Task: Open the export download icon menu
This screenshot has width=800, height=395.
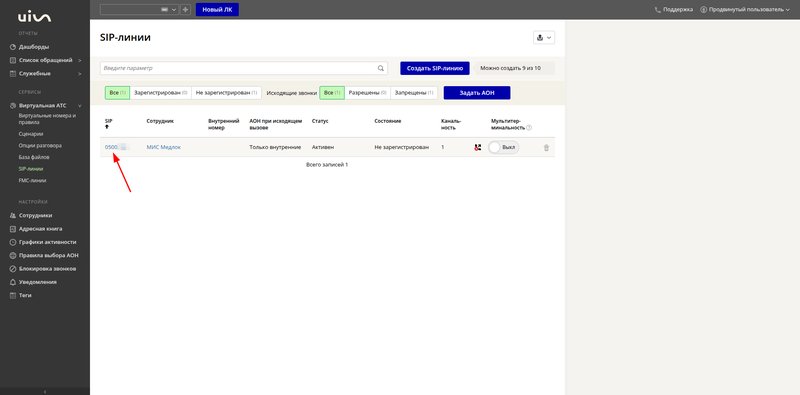Action: click(x=543, y=38)
